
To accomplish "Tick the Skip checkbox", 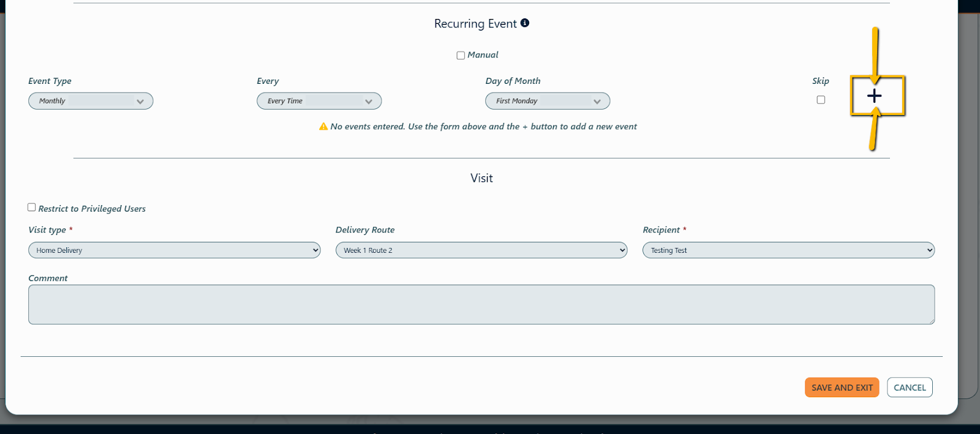I will point(821,100).
